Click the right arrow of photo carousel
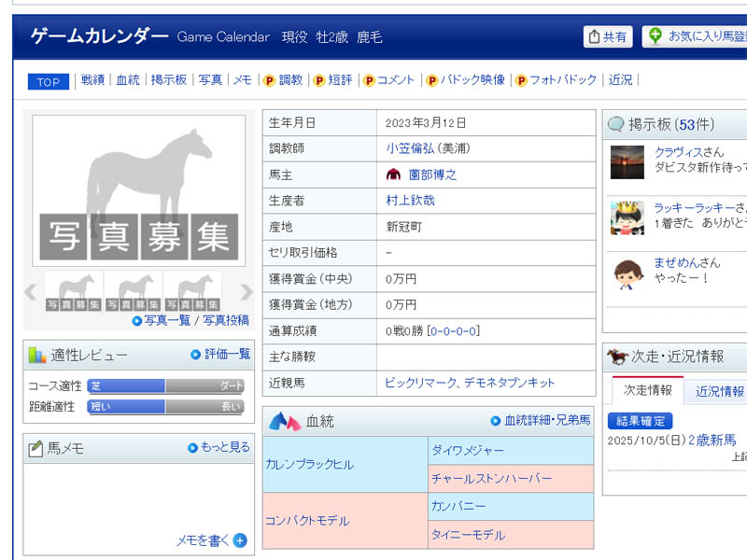747x560 pixels. pos(247,291)
